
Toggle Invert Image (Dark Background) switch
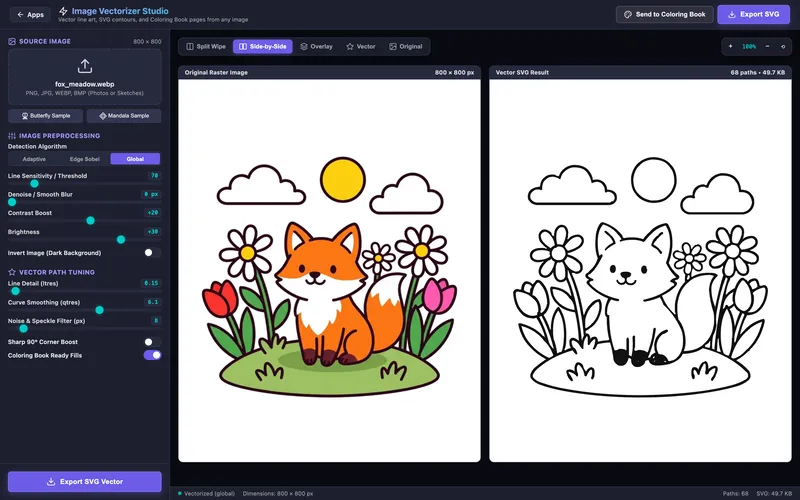[152, 253]
